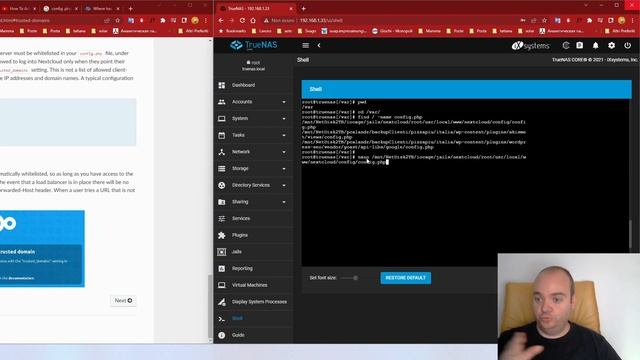Click the home button in right browser
This screenshot has height=360, width=640.
(x=253, y=20)
